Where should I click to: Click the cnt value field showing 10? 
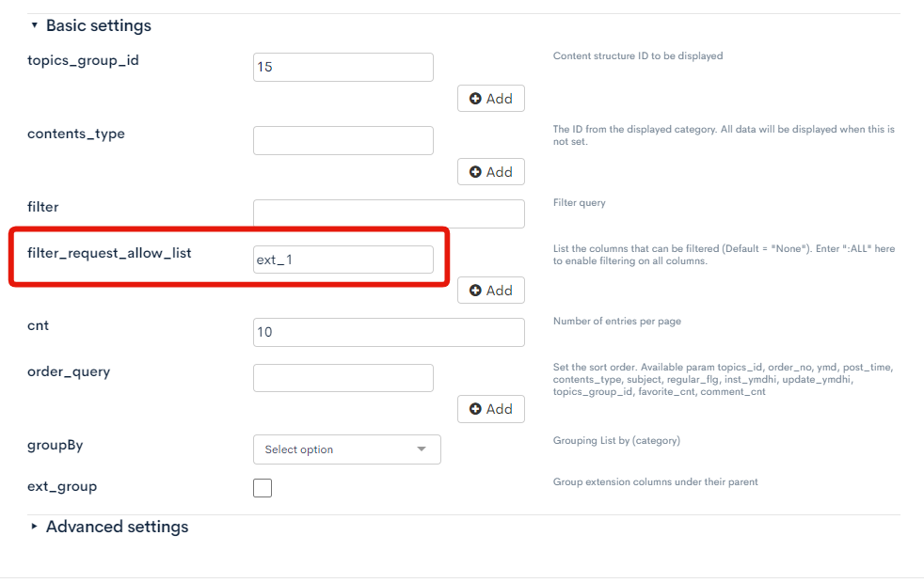click(389, 332)
